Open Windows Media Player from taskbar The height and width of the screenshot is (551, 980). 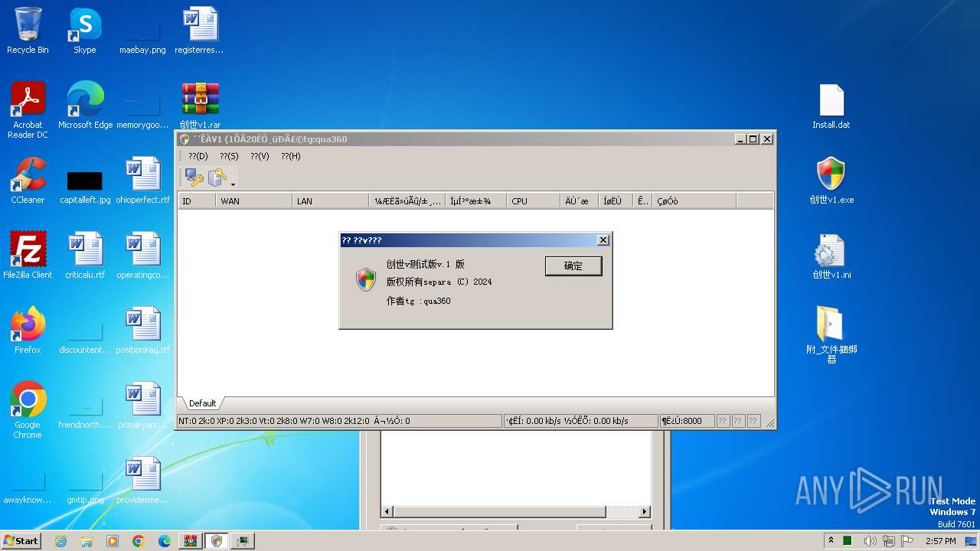(113, 541)
